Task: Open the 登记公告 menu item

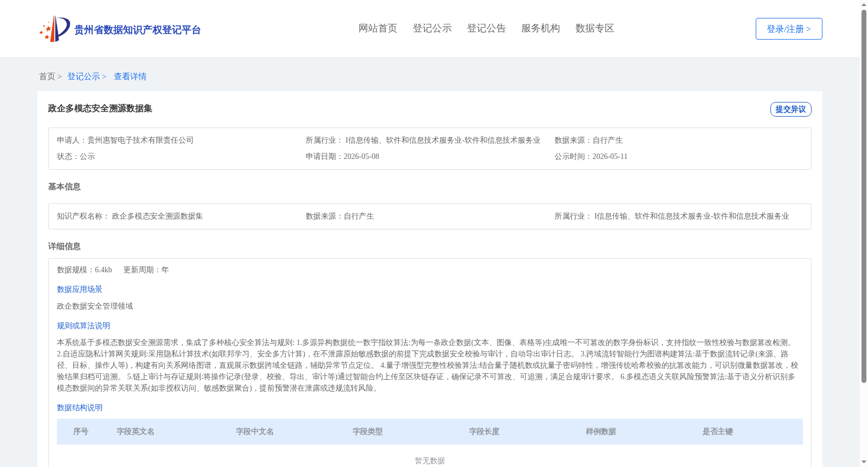Action: (x=486, y=28)
